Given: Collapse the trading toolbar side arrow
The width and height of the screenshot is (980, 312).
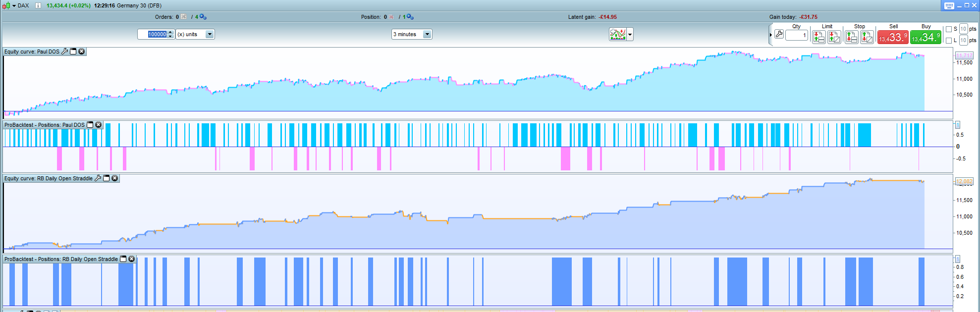Looking at the screenshot, I should pos(770,35).
